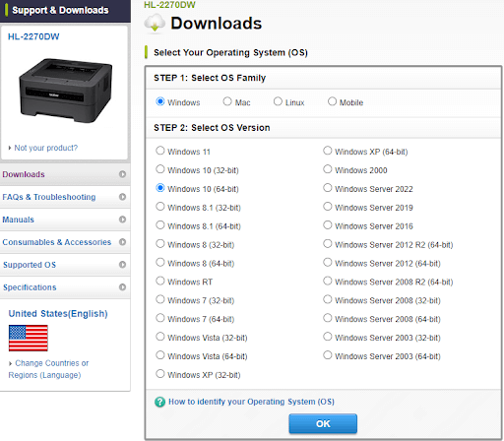Pick Windows 7 (64-bit) radio button
Image resolution: width=504 pixels, height=441 pixels.
click(160, 318)
